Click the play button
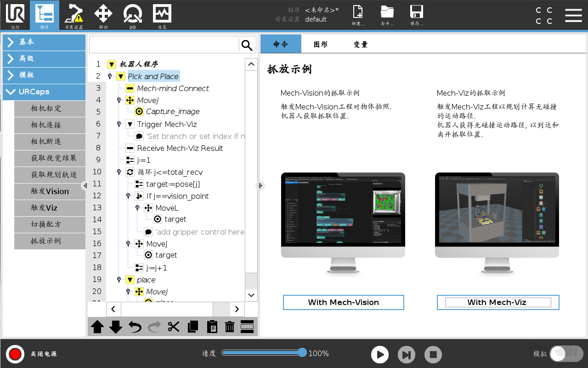Screen dimensions: 588x368 pyautogui.click(x=380, y=355)
